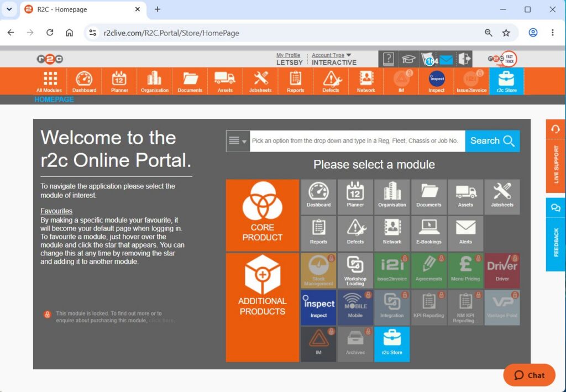The width and height of the screenshot is (566, 392).
Task: Open the Alerts module tile
Action: 465,233
